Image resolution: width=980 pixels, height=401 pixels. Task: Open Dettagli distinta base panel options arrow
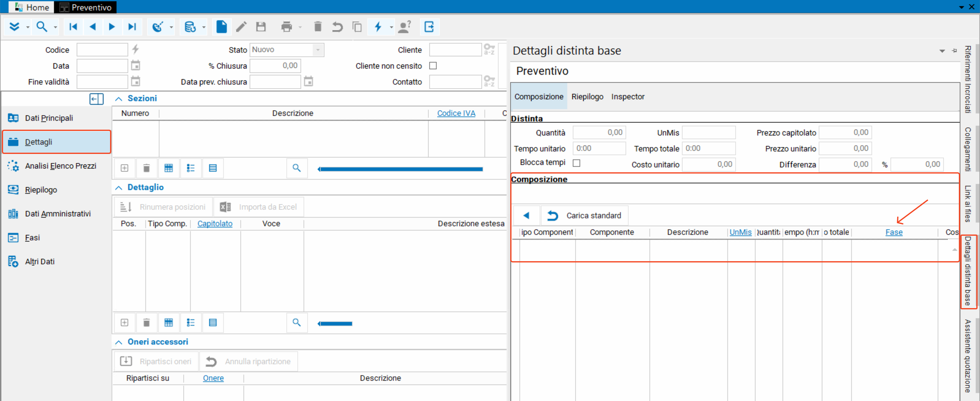point(942,51)
